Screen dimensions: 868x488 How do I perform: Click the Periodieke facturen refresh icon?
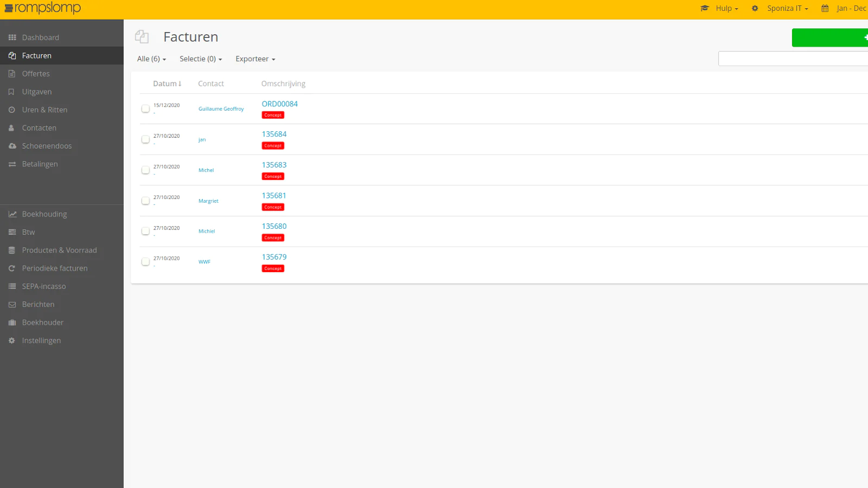(x=12, y=268)
